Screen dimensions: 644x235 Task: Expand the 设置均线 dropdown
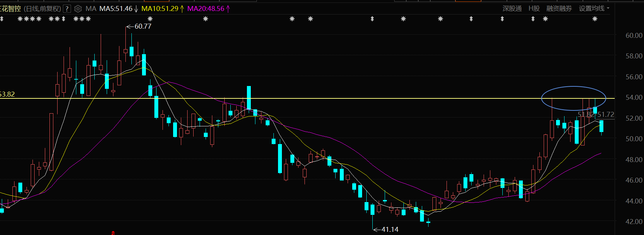tap(594, 8)
